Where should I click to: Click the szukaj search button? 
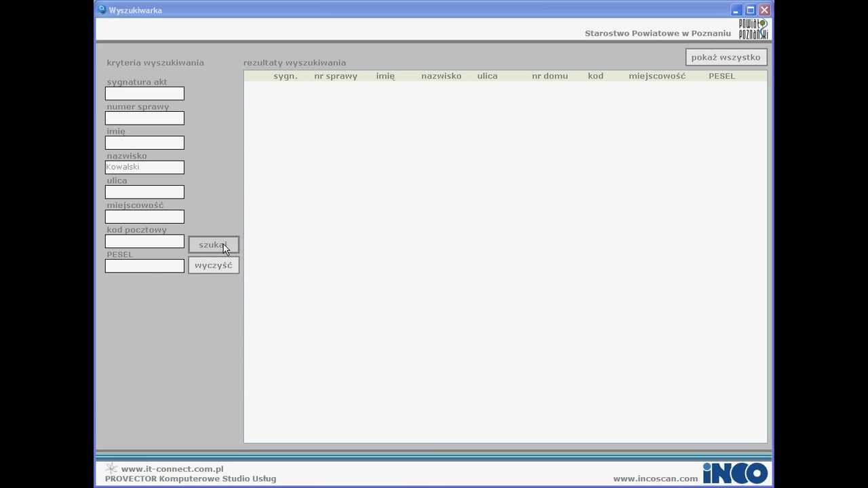(x=214, y=245)
